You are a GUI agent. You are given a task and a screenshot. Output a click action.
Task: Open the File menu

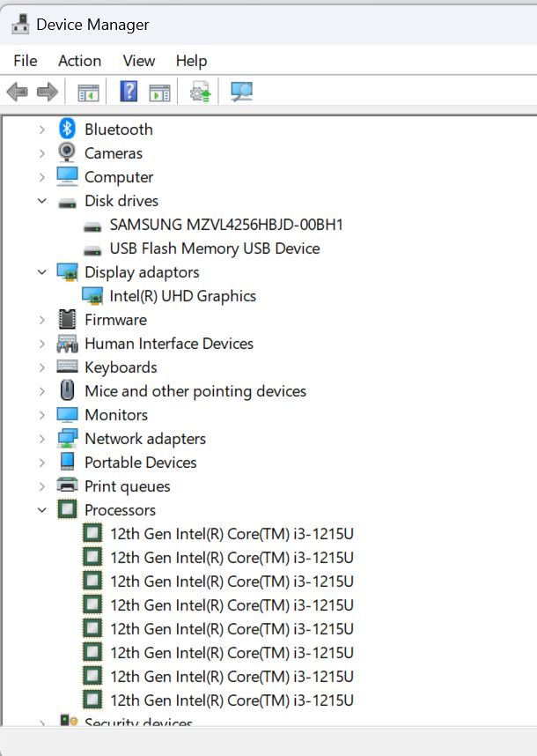[x=26, y=61]
